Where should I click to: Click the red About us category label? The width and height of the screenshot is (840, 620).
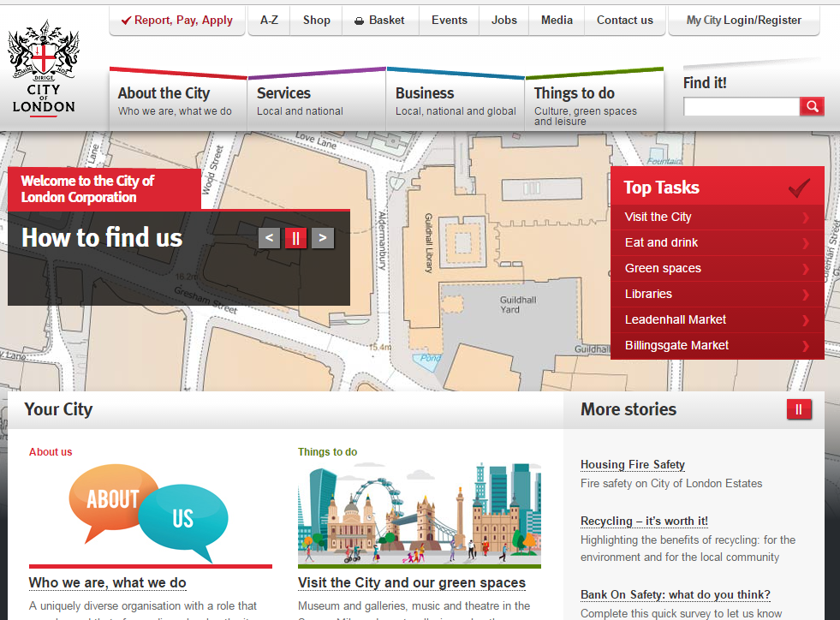(x=51, y=452)
